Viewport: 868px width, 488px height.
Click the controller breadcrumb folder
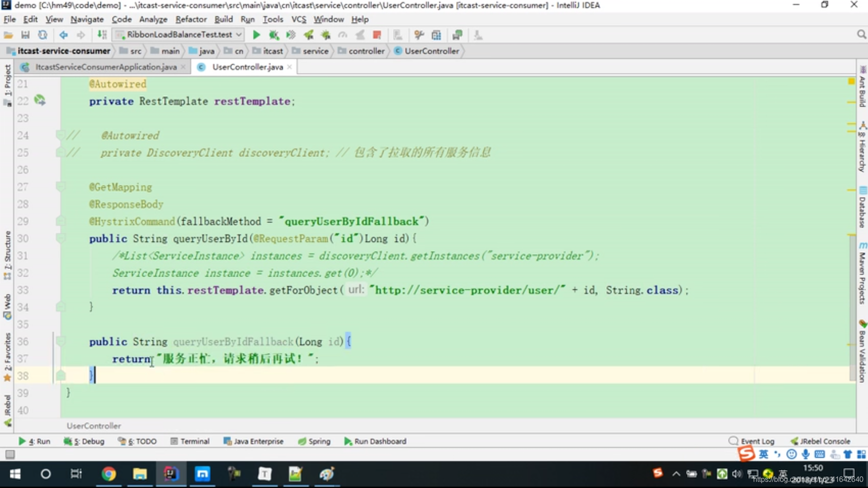pyautogui.click(x=361, y=51)
